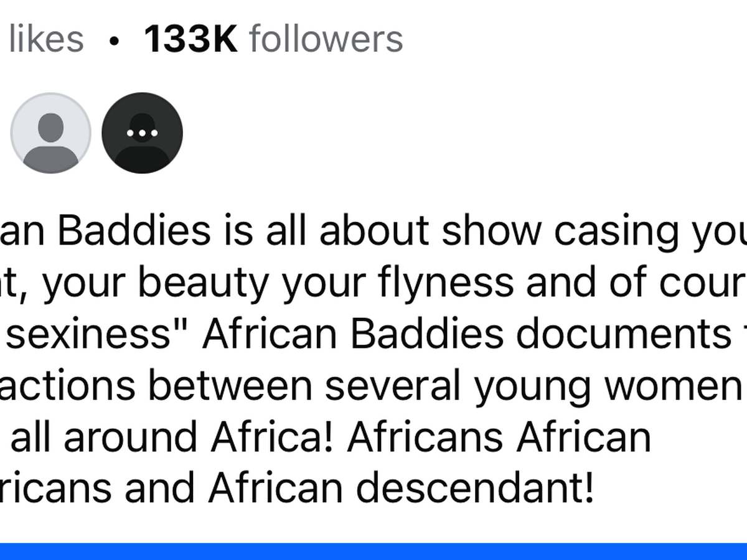Click the text all around Africa!
This screenshot has width=747, height=560.
pyautogui.click(x=173, y=437)
